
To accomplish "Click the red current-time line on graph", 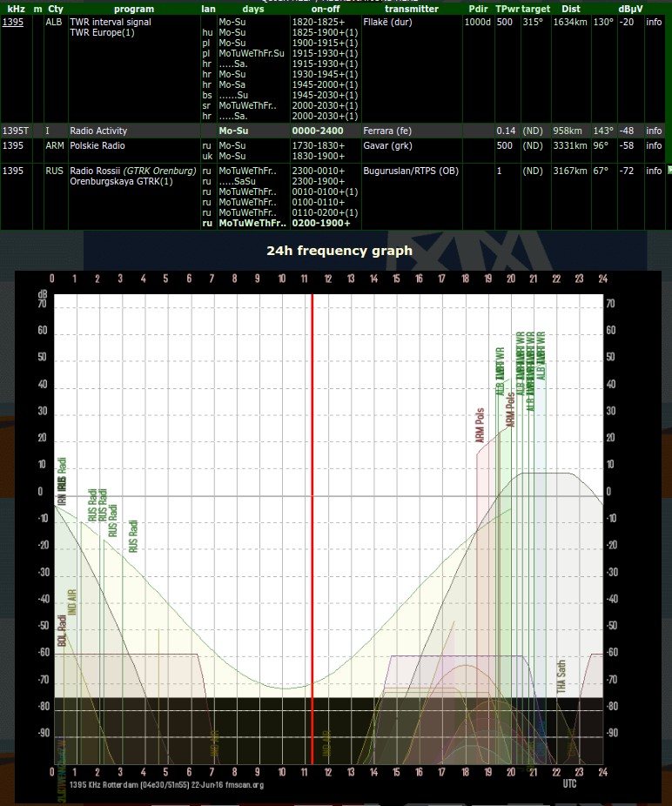I will click(312, 522).
